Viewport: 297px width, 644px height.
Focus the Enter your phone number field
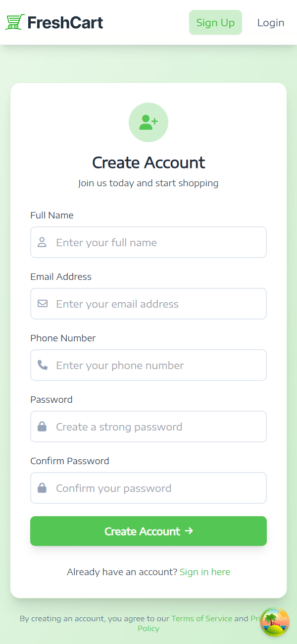(158, 365)
